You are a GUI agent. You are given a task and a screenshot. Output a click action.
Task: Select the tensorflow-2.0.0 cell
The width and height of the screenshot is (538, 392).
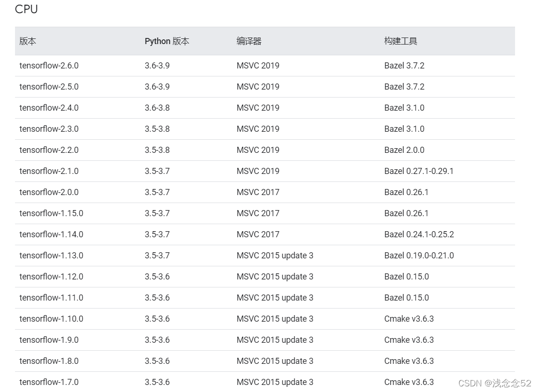coord(49,192)
